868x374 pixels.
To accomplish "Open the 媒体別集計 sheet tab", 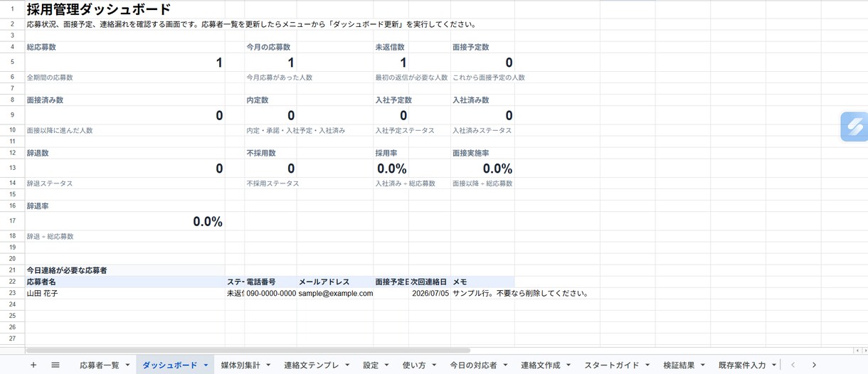I will 240,365.
